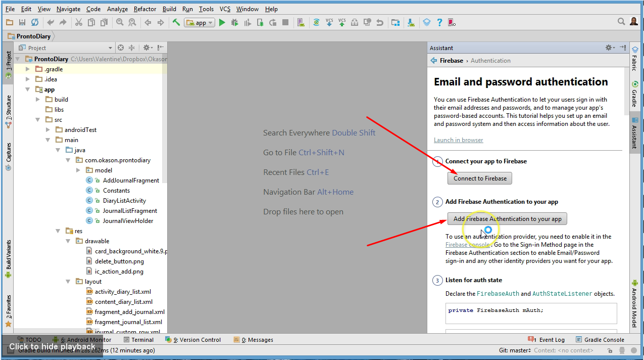Open Terminal tool window tab
Screen dimensions: 644x360
coord(138,340)
